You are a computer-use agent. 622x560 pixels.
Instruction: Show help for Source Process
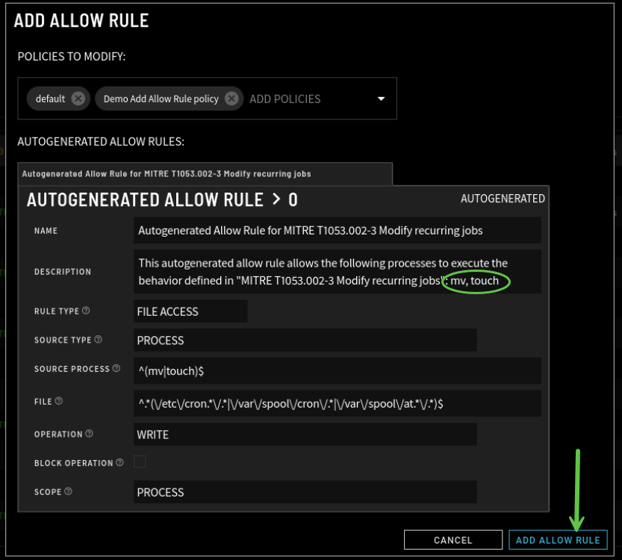point(116,368)
